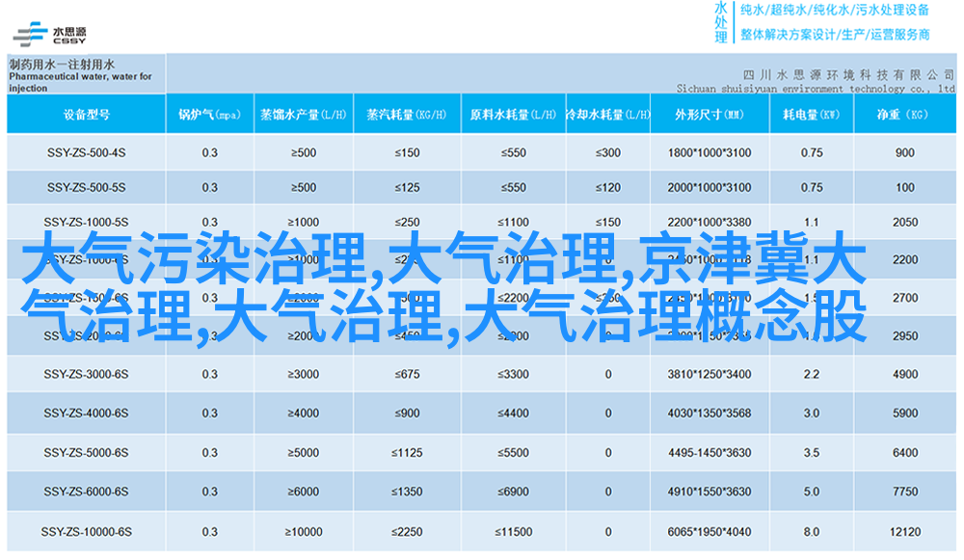Screen dimensions: 964x560
Task: Click the 6065*1950*4040 dimension cell
Action: point(710,532)
